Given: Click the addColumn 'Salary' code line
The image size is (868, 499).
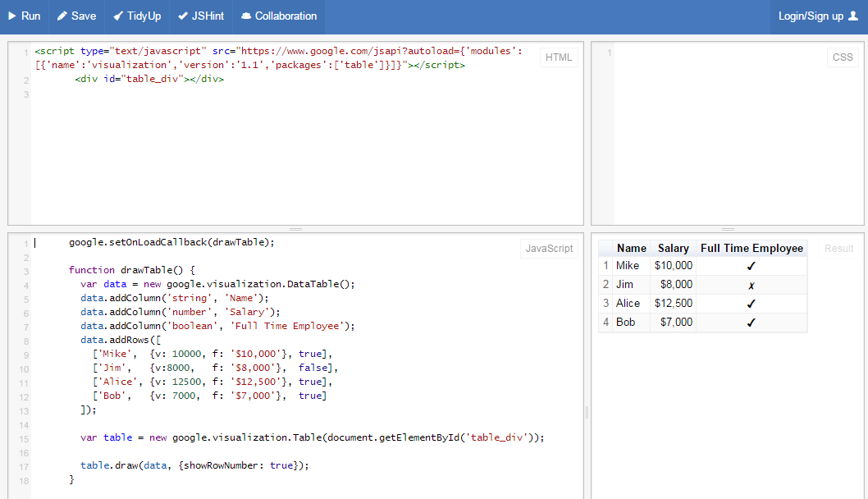Looking at the screenshot, I should (180, 312).
